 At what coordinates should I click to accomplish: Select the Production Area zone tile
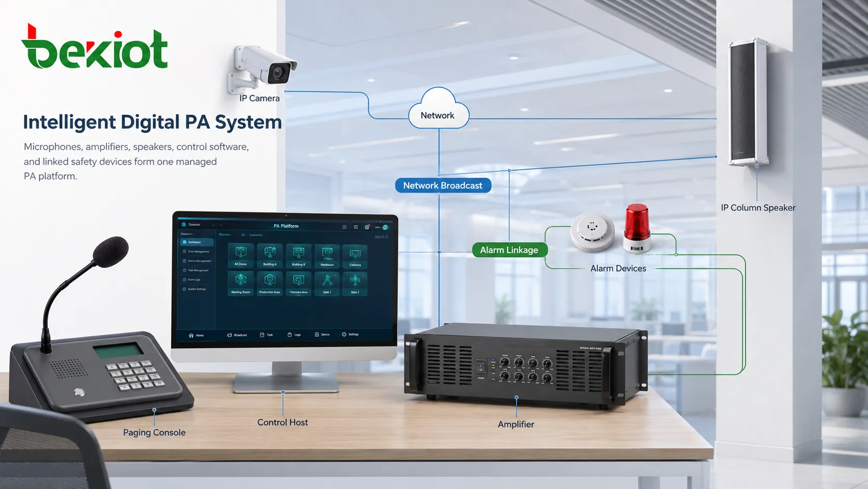pos(269,284)
